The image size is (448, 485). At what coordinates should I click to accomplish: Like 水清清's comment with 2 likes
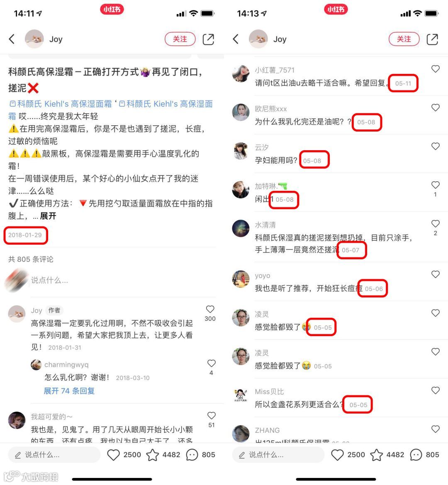coord(435,223)
